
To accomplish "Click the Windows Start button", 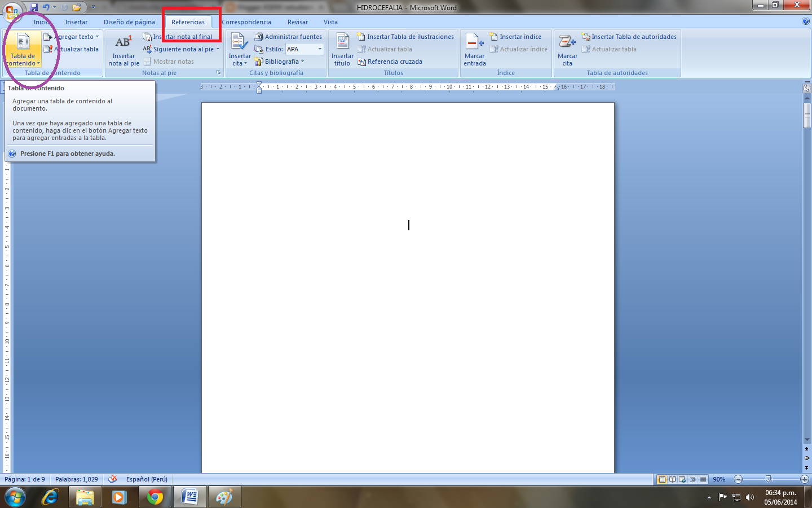I will 15,497.
